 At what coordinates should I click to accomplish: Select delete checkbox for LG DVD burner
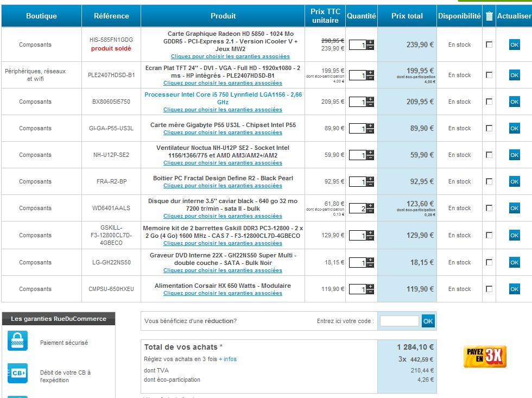(x=489, y=262)
